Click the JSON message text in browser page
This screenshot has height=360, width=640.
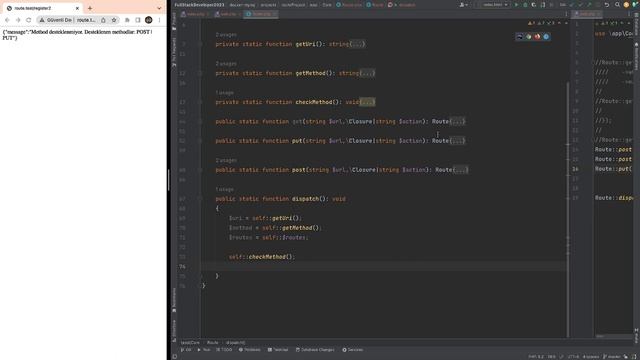pyautogui.click(x=78, y=35)
